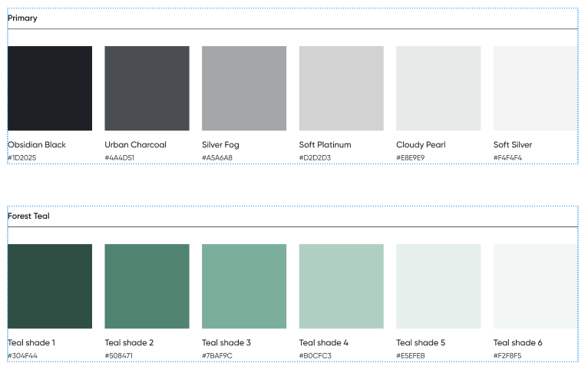
Task: Select the Soft Platinum name label
Action: 325,145
